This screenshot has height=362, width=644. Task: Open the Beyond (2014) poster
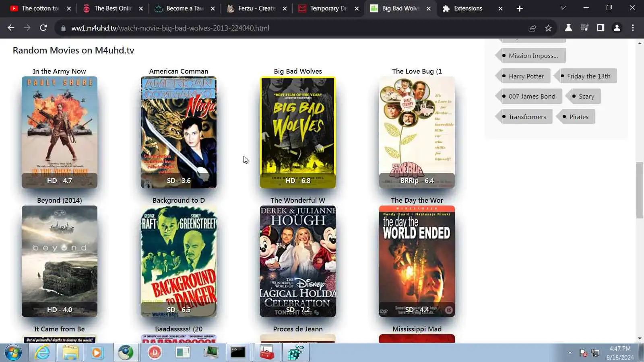tap(60, 261)
